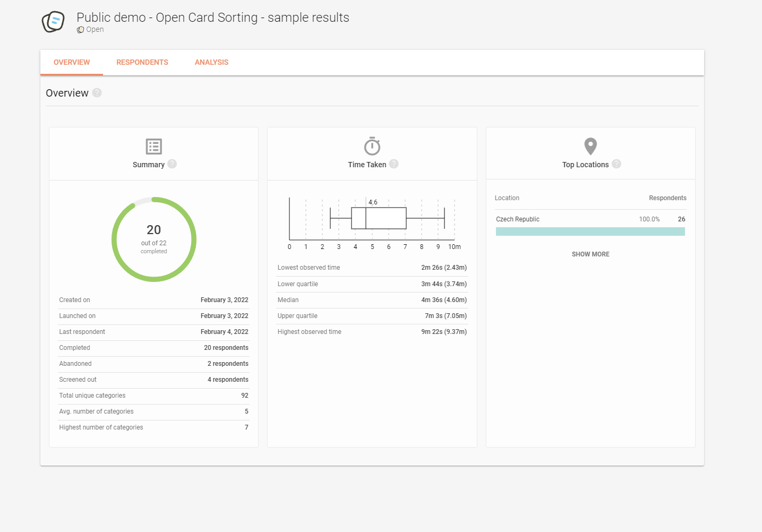Click the Time Taken stopwatch icon
Image resolution: width=762 pixels, height=532 pixels.
coord(372,146)
